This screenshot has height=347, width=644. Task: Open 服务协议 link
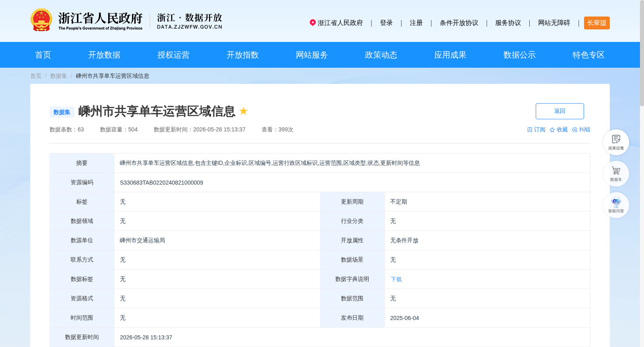[x=508, y=23]
